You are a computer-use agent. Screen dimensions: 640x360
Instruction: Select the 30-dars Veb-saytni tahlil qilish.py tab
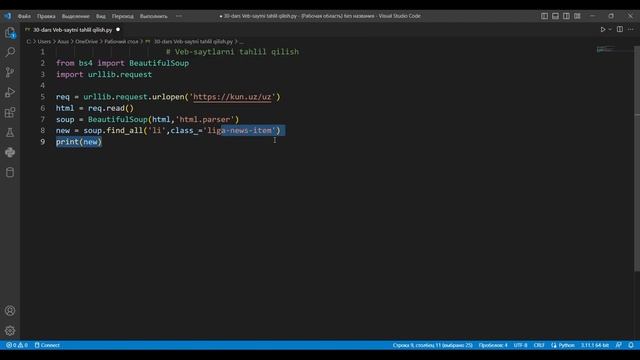pos(72,30)
